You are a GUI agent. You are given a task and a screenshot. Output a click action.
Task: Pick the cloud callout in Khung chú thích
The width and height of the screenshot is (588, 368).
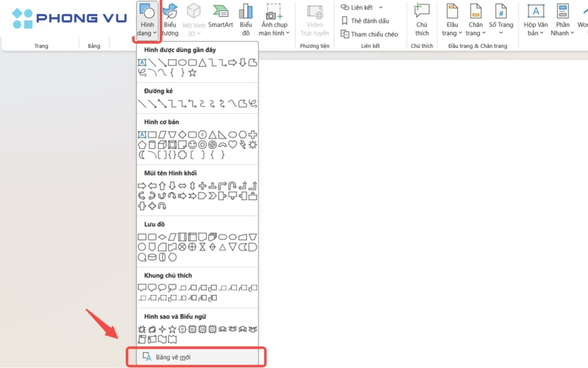pos(172,287)
